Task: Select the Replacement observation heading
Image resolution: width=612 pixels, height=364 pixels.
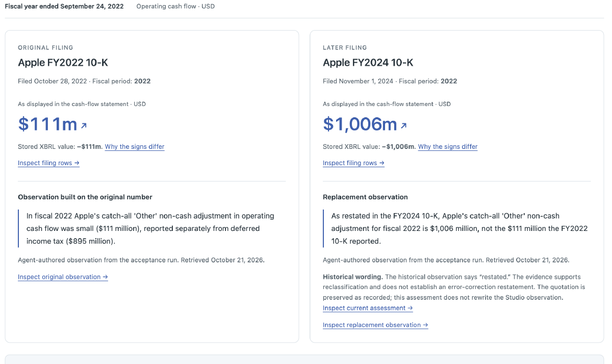Action: coord(365,197)
